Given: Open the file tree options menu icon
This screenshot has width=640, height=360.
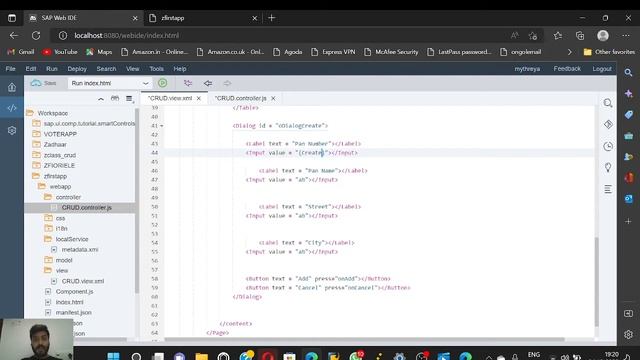Looking at the screenshot, I should (130, 99).
